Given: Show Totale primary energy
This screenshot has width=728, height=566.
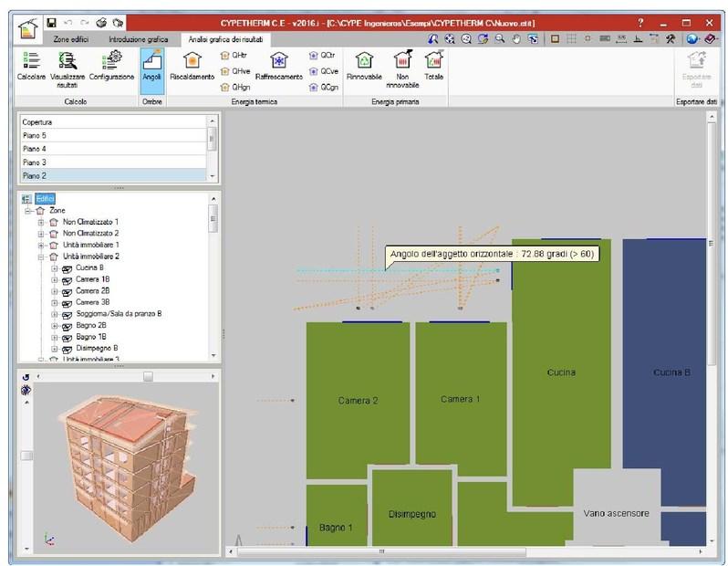Looking at the screenshot, I should (x=434, y=66).
